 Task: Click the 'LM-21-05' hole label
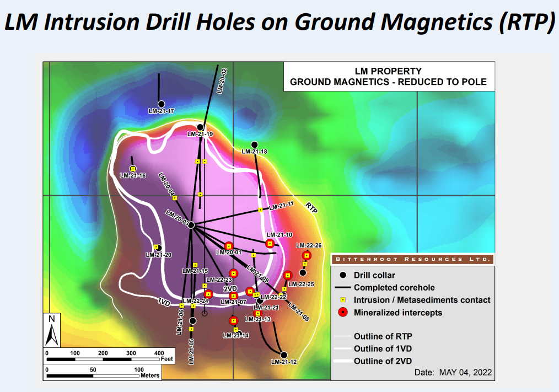[191, 352]
